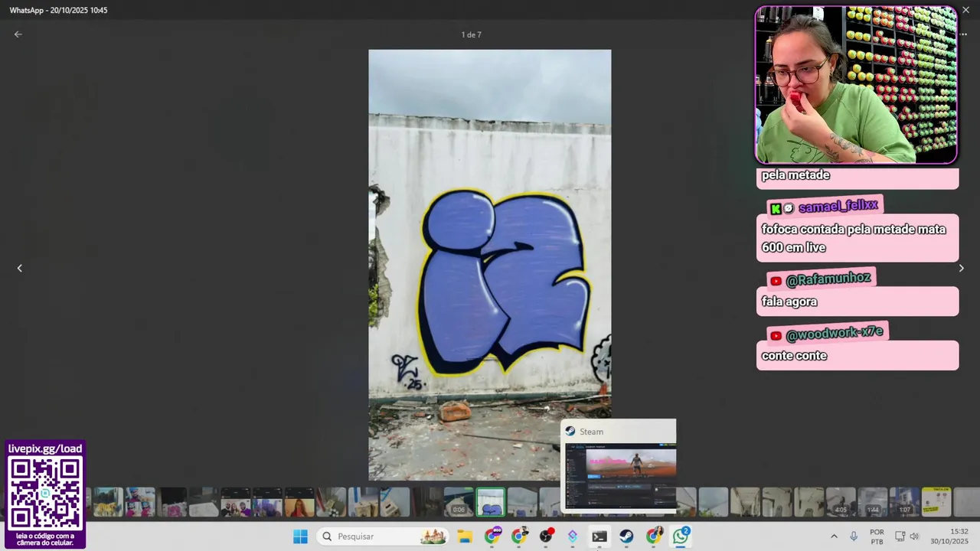The height and width of the screenshot is (551, 980).
Task: Go back using the top-left arrow
Action: pyautogui.click(x=18, y=34)
